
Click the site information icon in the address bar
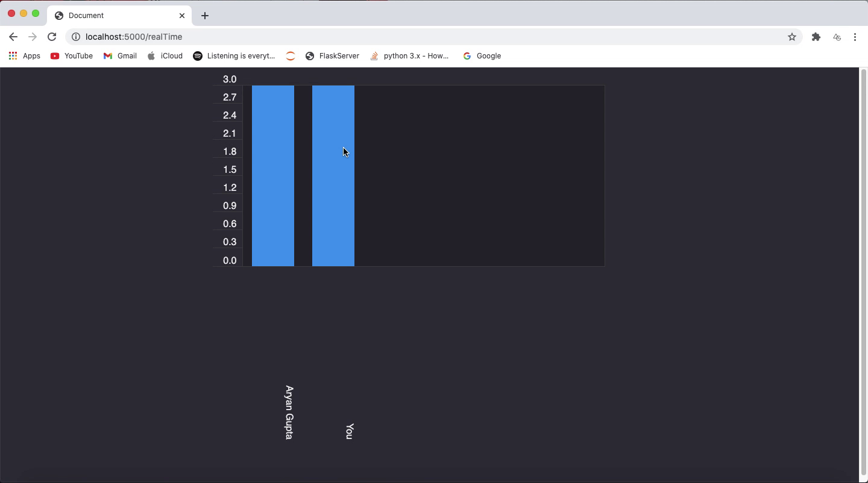pos(75,37)
